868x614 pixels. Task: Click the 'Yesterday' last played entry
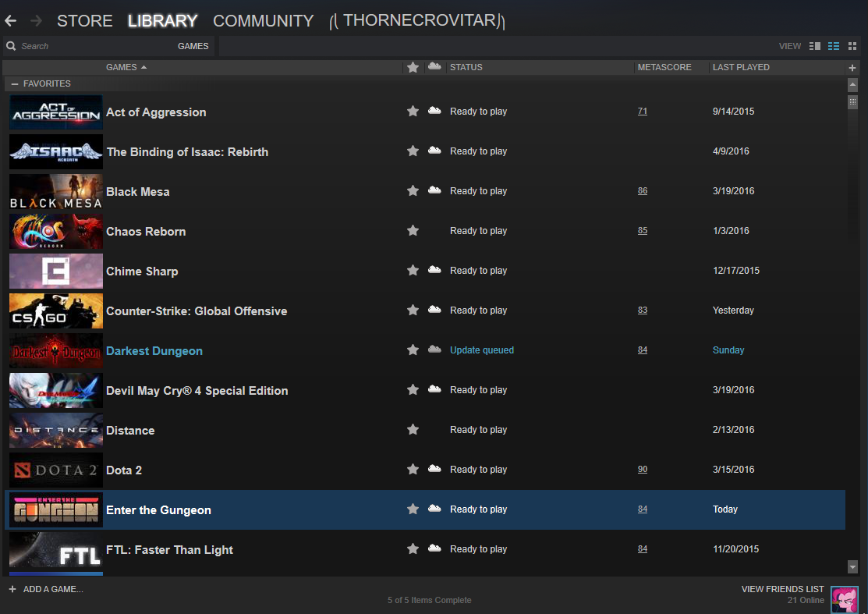coord(733,311)
